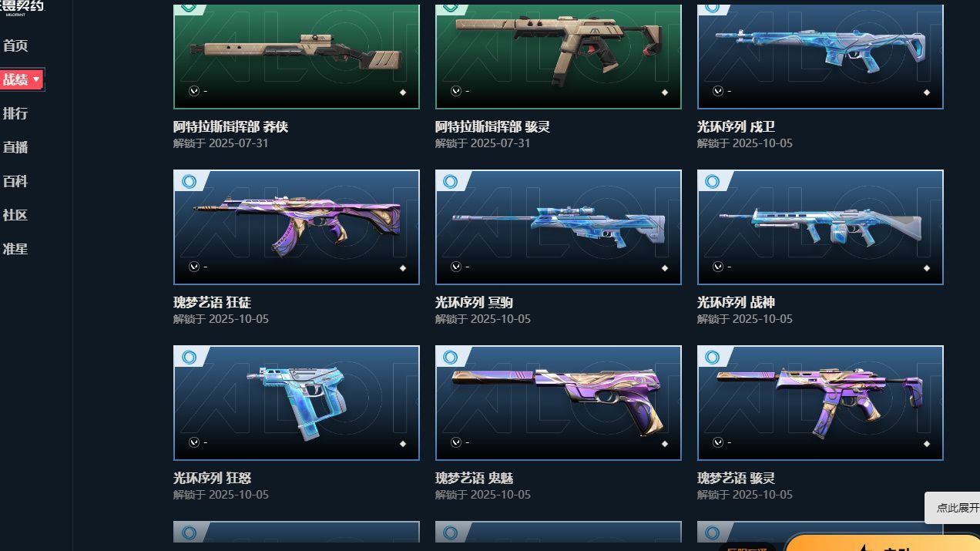Select 社区 in the sidebar

(x=15, y=215)
